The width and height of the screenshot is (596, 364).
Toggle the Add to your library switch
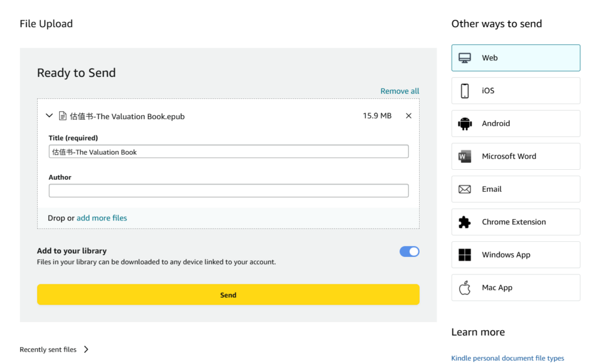click(x=409, y=252)
